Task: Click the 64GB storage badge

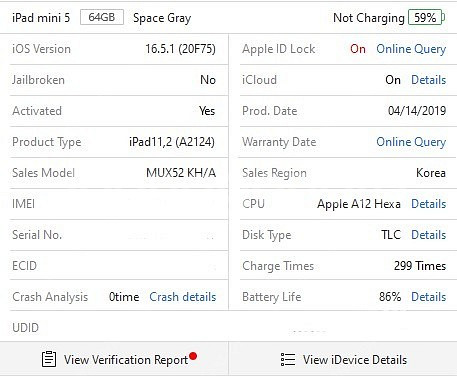Action: pyautogui.click(x=102, y=17)
